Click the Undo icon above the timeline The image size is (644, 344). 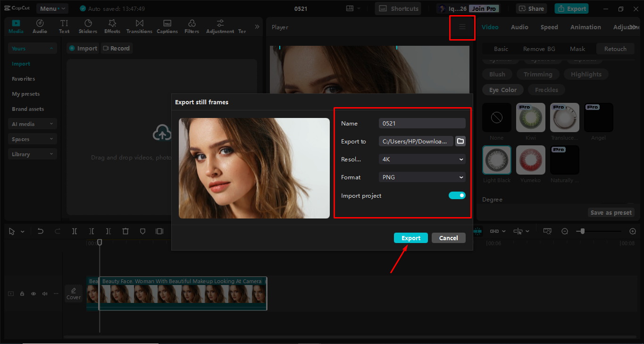(x=40, y=231)
